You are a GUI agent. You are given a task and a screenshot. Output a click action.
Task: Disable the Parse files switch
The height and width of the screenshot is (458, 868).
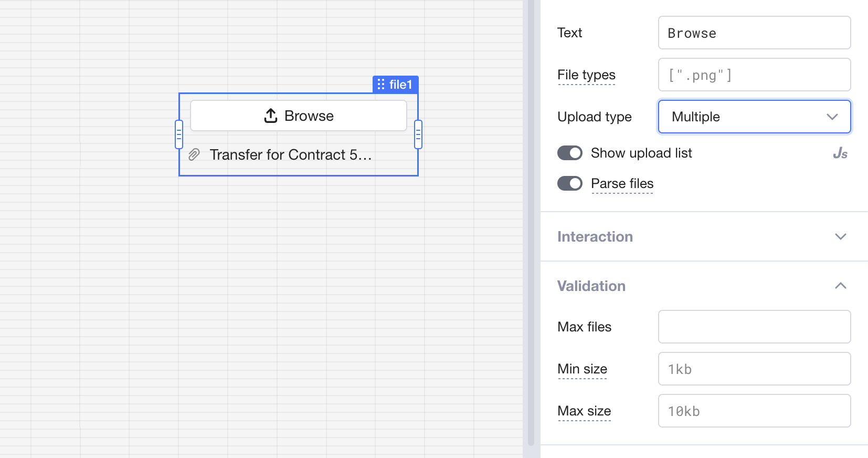pos(570,183)
